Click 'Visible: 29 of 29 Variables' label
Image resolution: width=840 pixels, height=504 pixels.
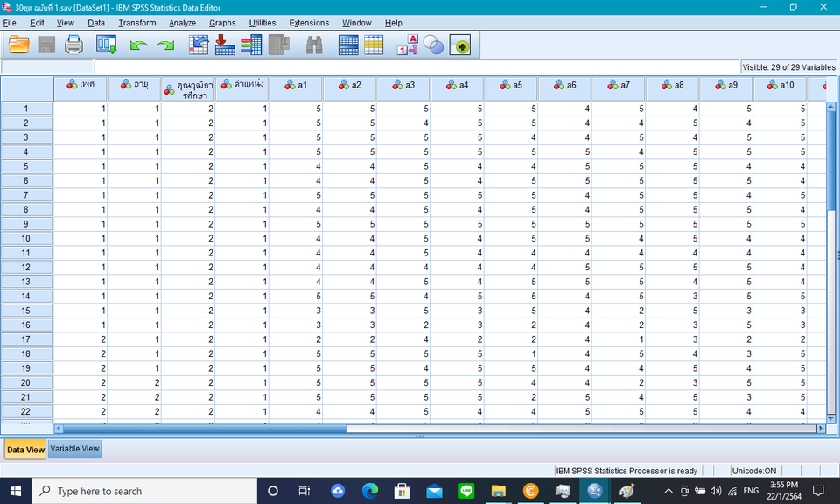788,67
